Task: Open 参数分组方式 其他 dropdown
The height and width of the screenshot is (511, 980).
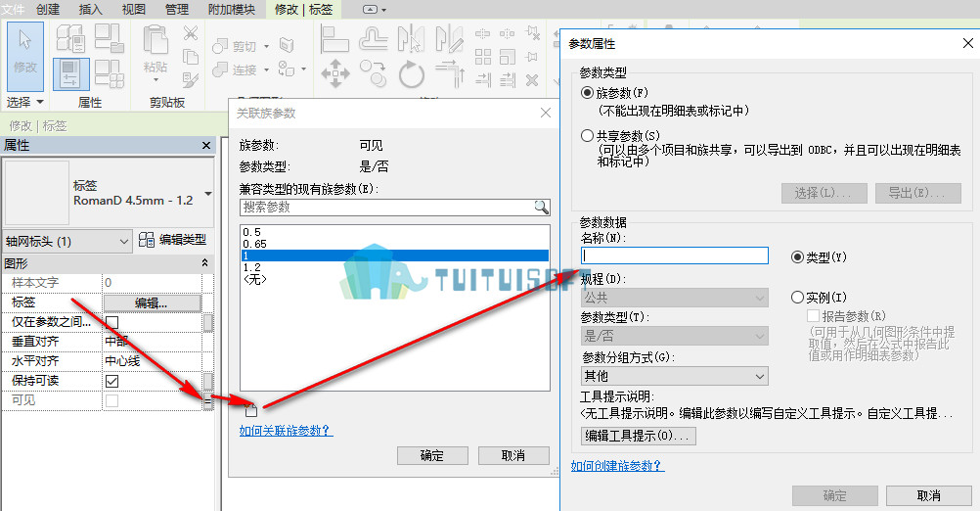Action: click(675, 376)
